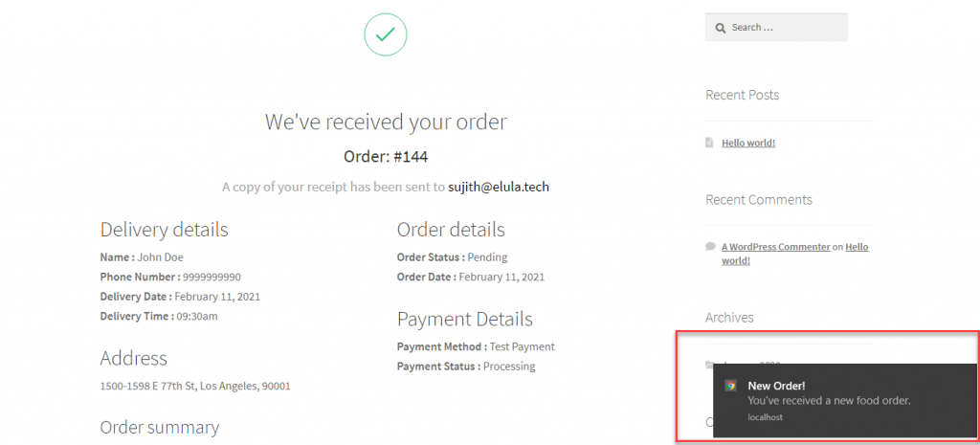Click the Order: #144 heading
The height and width of the screenshot is (445, 980).
(x=386, y=157)
